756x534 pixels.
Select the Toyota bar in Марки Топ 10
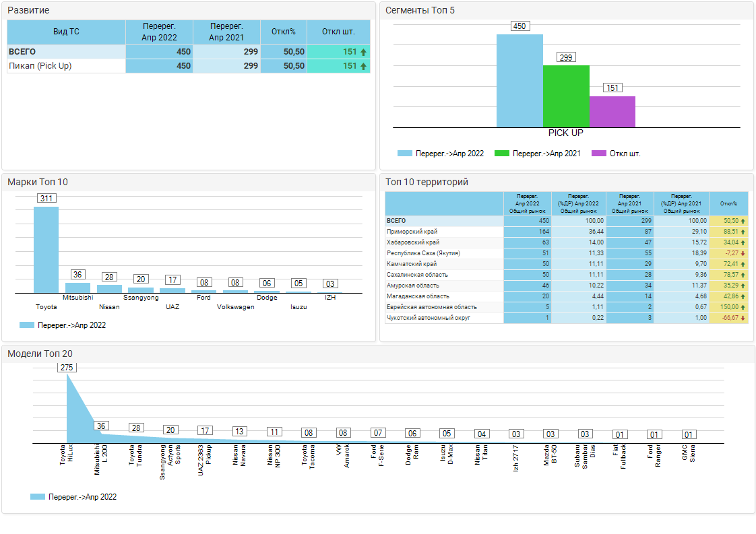[46, 249]
